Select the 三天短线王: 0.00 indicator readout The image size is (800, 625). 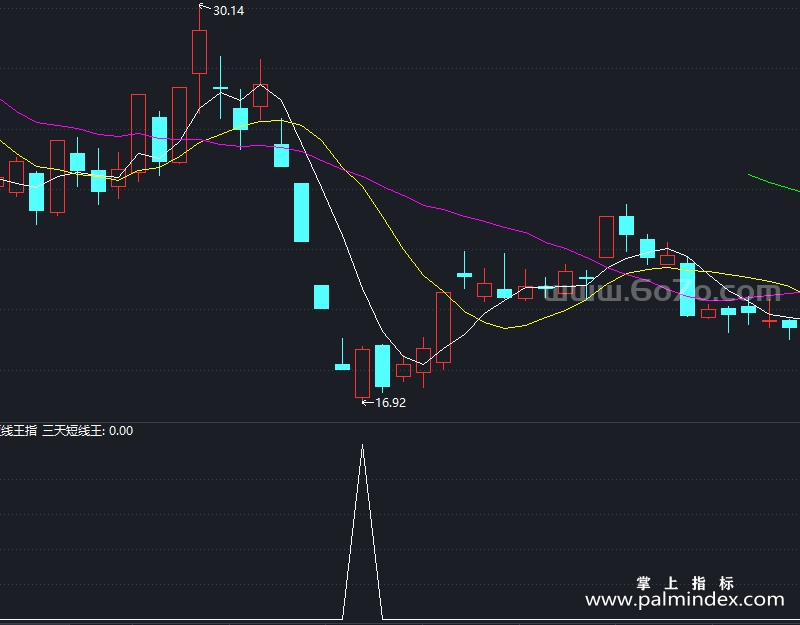coord(87,431)
